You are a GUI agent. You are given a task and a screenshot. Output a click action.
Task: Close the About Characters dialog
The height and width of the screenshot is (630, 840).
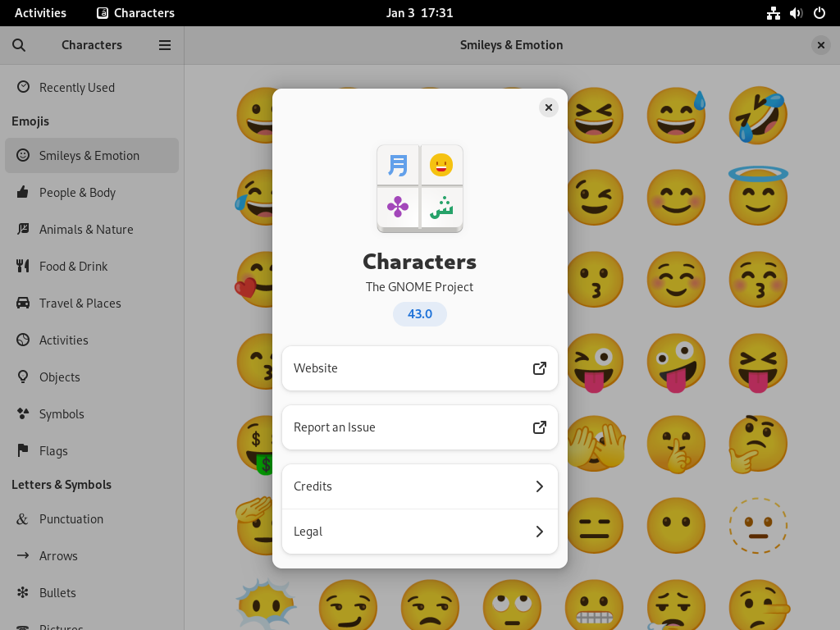point(549,107)
